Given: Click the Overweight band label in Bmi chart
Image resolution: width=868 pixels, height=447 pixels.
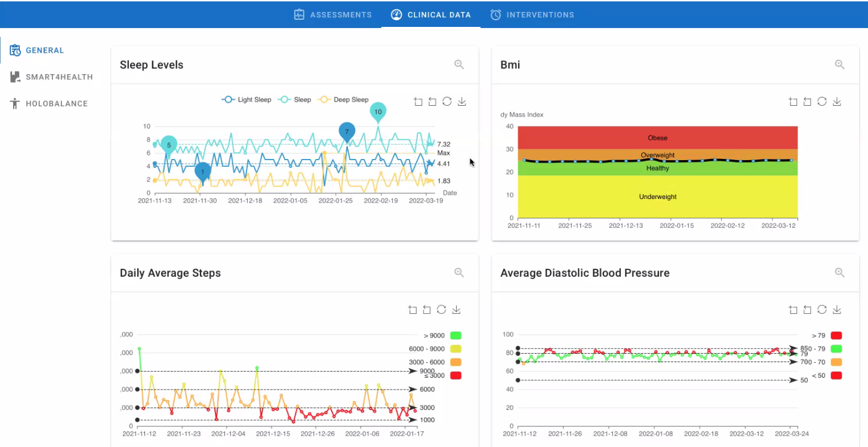Looking at the screenshot, I should click(658, 155).
